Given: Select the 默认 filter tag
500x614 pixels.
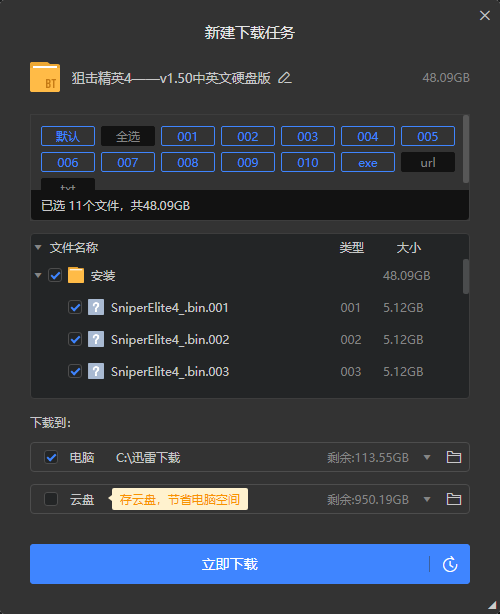Looking at the screenshot, I should 68,136.
